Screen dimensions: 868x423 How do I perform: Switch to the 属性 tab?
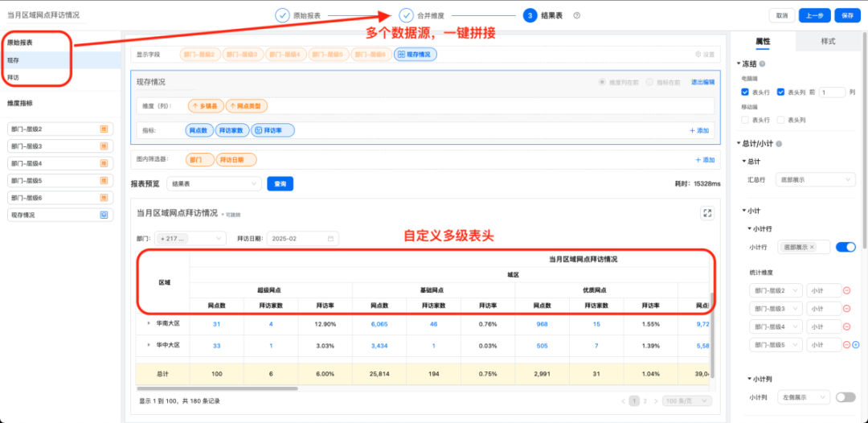pyautogui.click(x=763, y=42)
